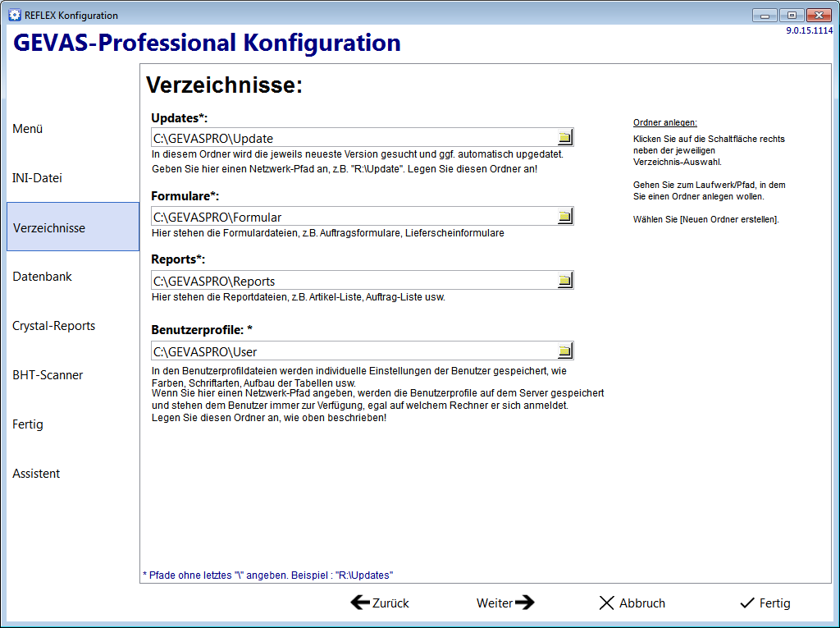Edit the Benutzerprofile path field C:\GEVASPRO\User
Viewport: 840px width, 628px height.
(354, 351)
